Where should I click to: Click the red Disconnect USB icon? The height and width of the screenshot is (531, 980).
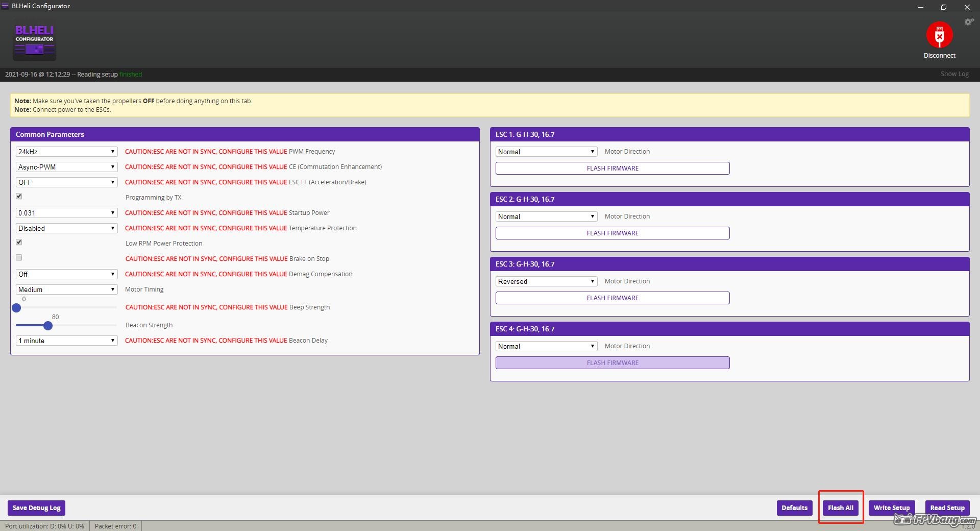[x=939, y=35]
